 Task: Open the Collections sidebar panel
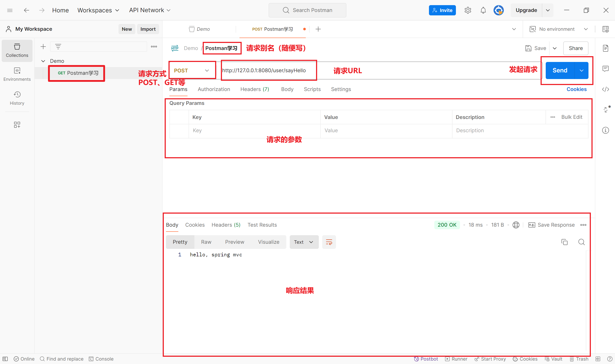point(17,51)
